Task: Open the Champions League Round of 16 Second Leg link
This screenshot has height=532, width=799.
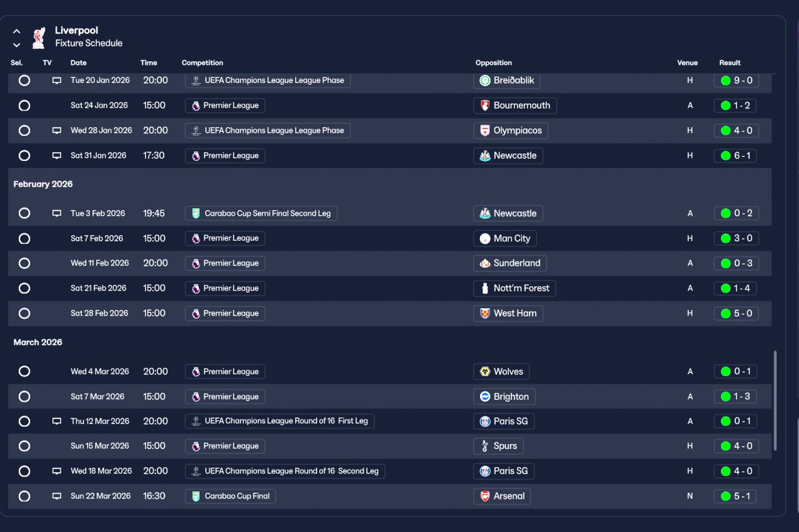Action: (285, 471)
